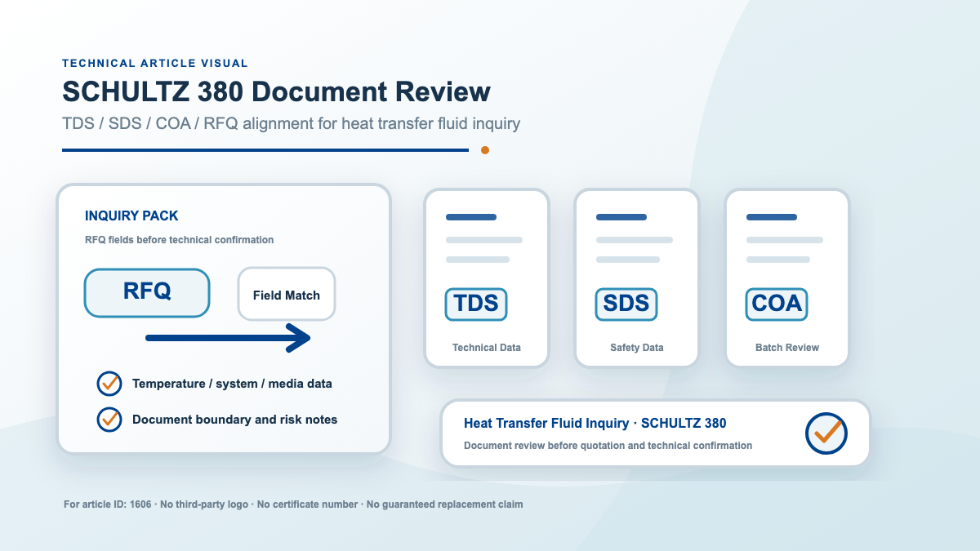
Task: Toggle the Temperature / system / media data checkmark
Action: pyautogui.click(x=109, y=383)
